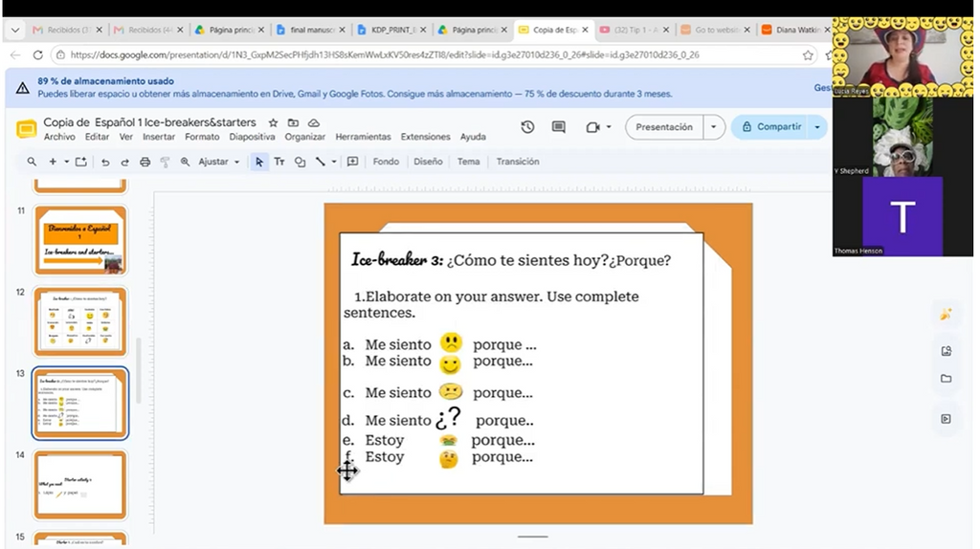Open the Ajustar zoom dropdown
This screenshot has height=549, width=980.
(219, 162)
